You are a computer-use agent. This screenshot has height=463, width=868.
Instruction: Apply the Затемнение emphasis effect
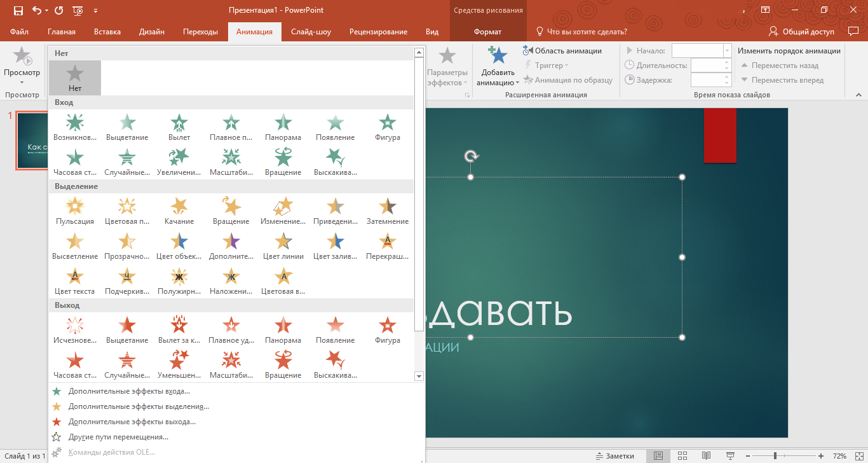click(388, 211)
